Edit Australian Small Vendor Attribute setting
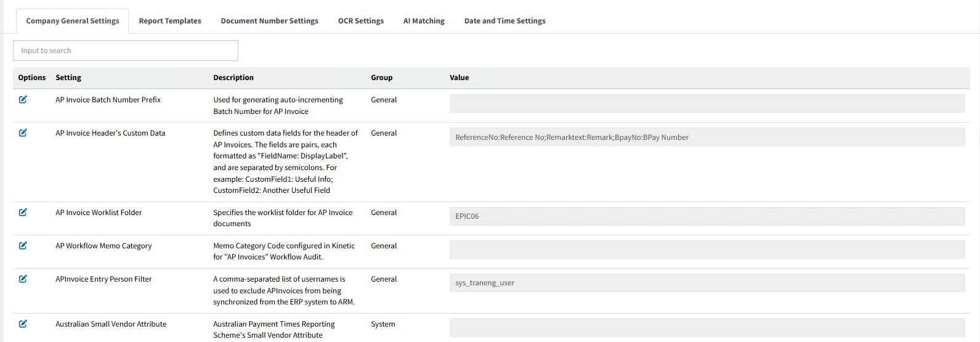The image size is (980, 342). [x=23, y=324]
